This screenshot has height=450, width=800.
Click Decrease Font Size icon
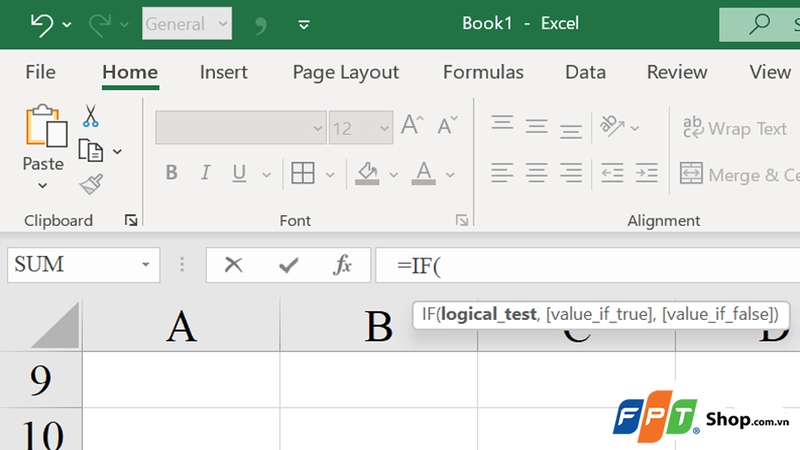pos(447,125)
